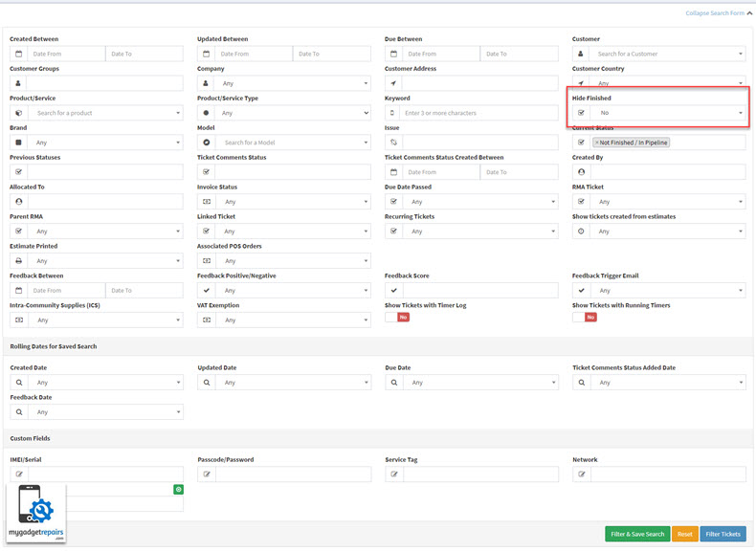Click money icon in Invoice Status
This screenshot has width=756, height=551.
[207, 202]
